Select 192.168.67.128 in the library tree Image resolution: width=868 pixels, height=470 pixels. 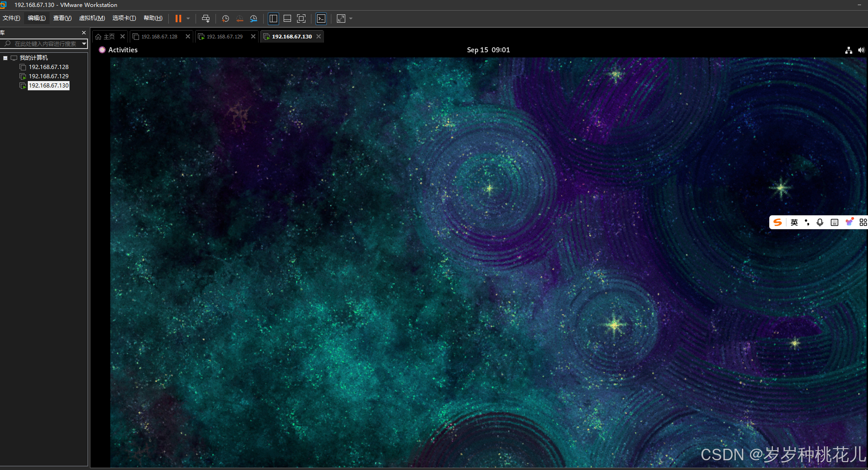tap(49, 67)
